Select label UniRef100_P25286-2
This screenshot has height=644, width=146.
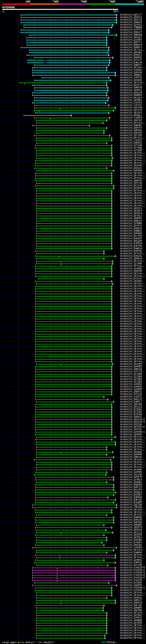(132, 588)
